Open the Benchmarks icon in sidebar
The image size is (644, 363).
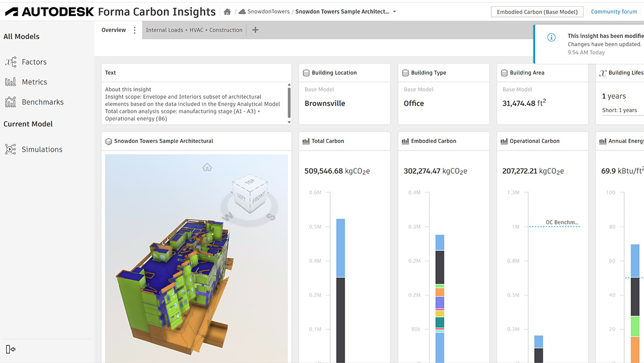point(10,102)
